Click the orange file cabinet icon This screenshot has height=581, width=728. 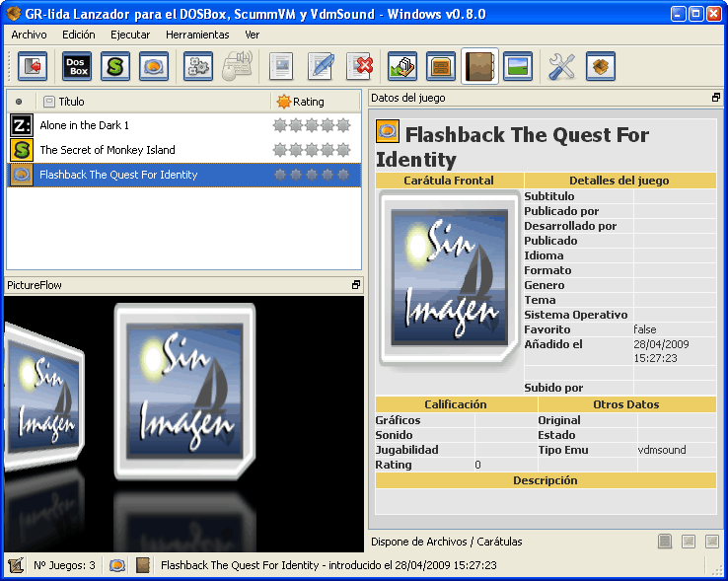click(x=441, y=66)
